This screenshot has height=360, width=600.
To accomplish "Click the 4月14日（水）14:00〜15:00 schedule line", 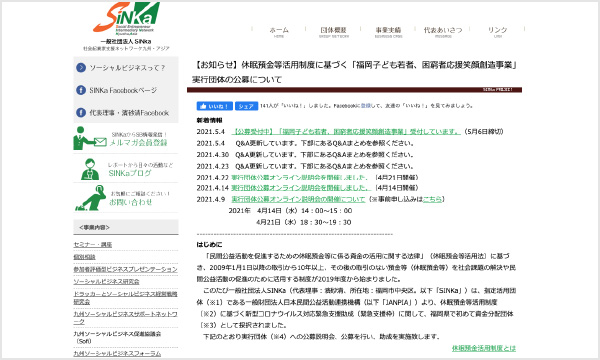I will click(305, 211).
